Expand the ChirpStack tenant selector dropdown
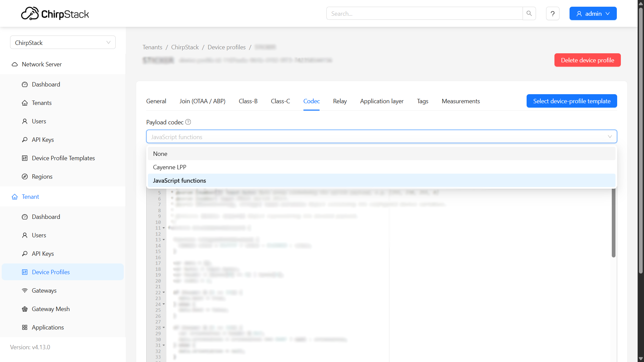 tap(63, 43)
